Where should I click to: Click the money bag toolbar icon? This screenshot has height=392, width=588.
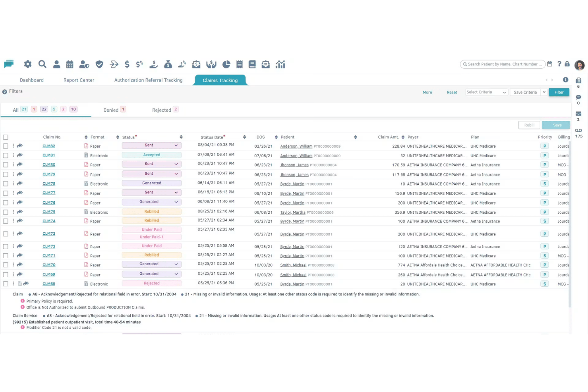click(x=168, y=64)
